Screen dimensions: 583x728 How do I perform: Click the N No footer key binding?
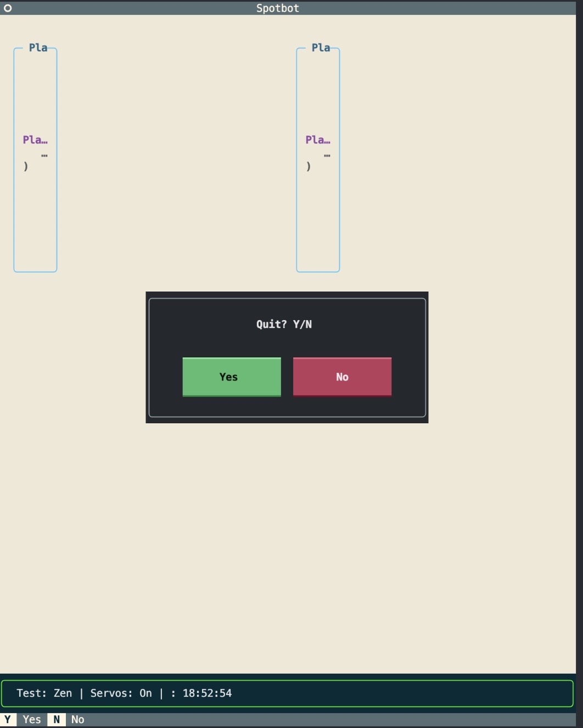68,719
